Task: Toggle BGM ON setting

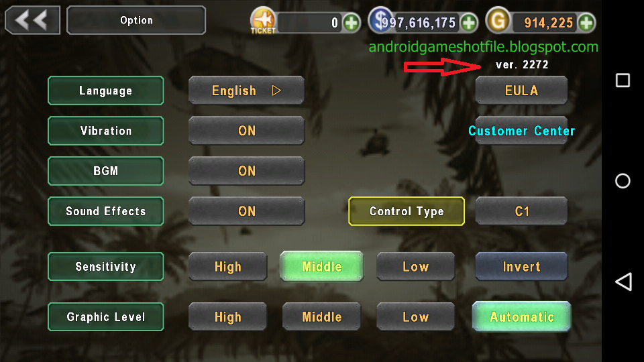Action: click(x=246, y=171)
